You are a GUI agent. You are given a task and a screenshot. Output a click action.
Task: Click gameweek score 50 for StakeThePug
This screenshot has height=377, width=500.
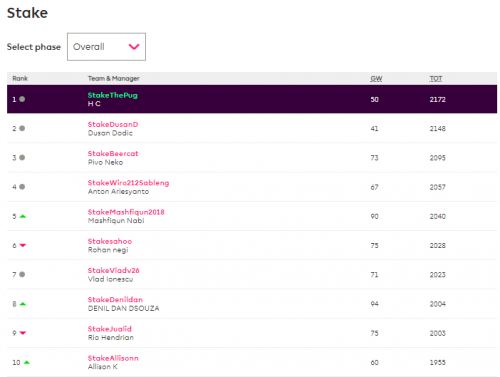click(374, 99)
